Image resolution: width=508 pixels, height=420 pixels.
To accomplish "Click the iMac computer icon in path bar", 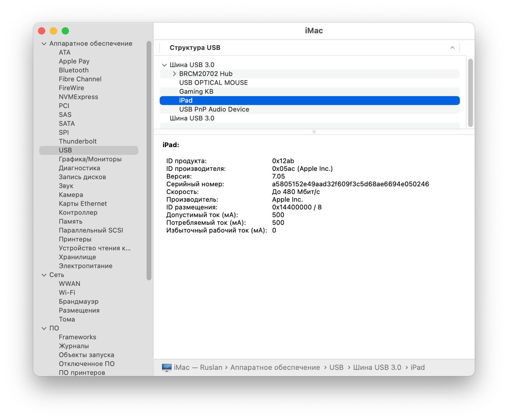I will (167, 368).
